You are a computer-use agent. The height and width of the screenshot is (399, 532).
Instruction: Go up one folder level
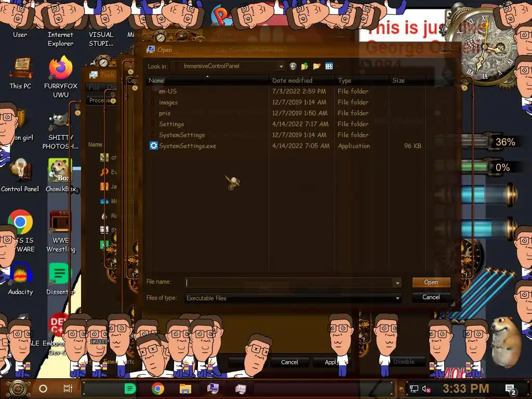[x=304, y=66]
